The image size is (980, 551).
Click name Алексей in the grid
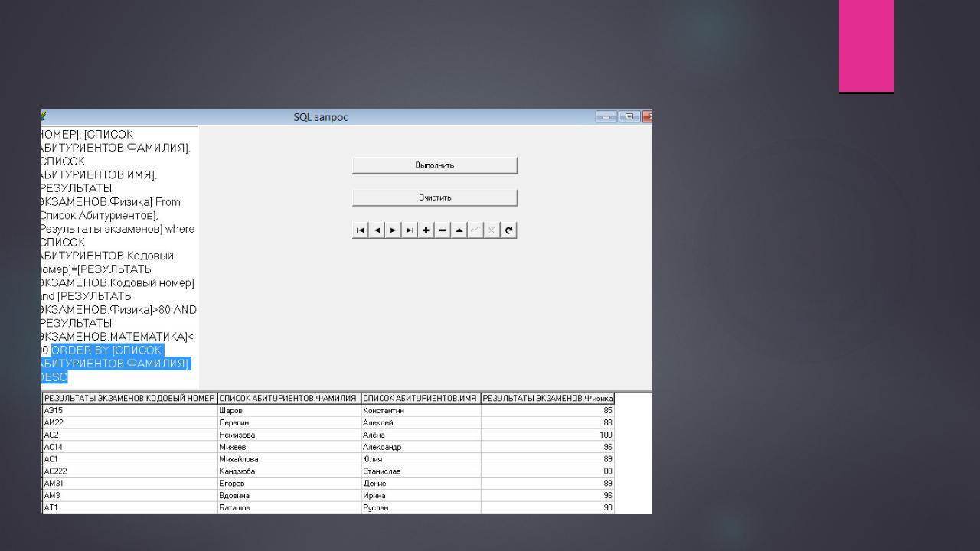(420, 422)
